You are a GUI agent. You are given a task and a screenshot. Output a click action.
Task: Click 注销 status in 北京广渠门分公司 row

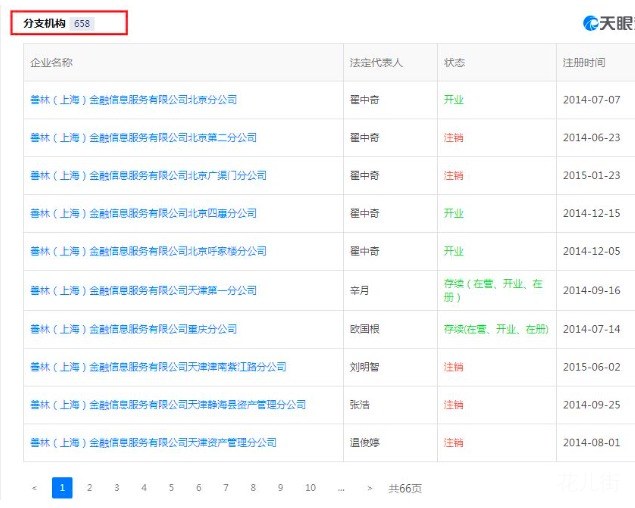454,175
